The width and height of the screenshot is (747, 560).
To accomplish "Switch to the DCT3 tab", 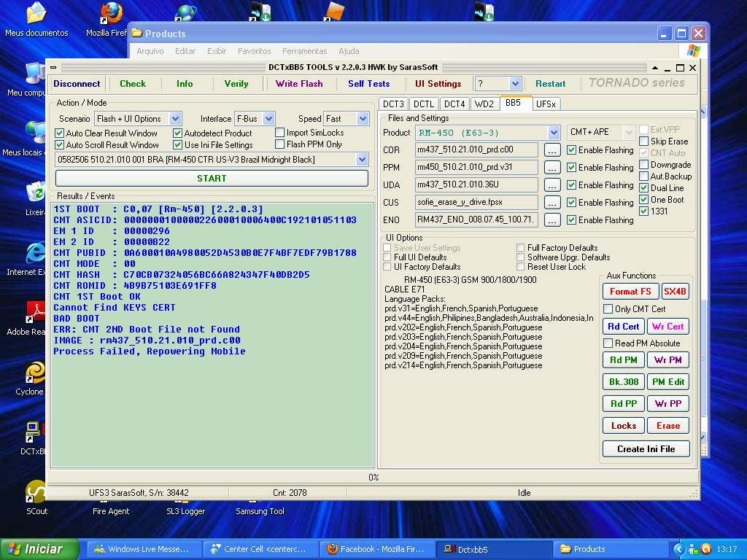I will point(393,104).
